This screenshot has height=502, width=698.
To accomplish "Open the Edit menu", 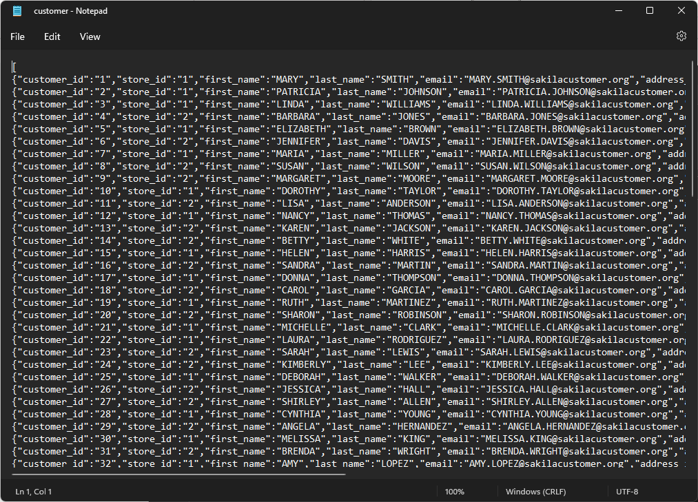I will (52, 36).
